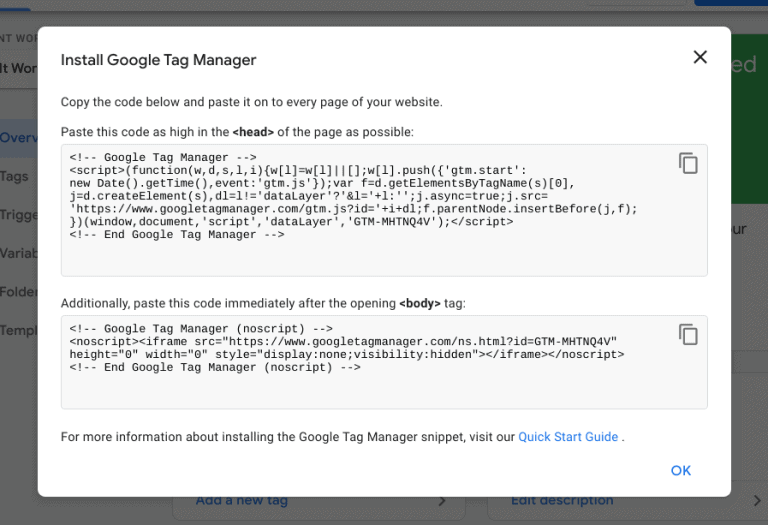Click the bold <head> text in the instruction
This screenshot has width=768, height=525.
point(253,132)
